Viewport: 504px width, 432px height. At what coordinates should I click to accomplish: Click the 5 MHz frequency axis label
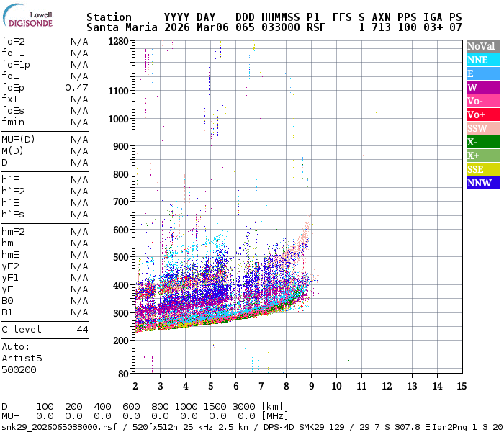pos(211,387)
